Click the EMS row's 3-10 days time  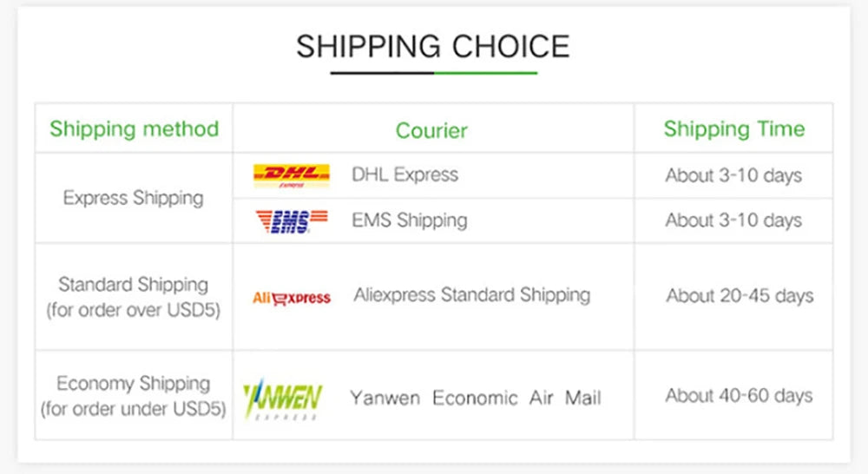[733, 221]
